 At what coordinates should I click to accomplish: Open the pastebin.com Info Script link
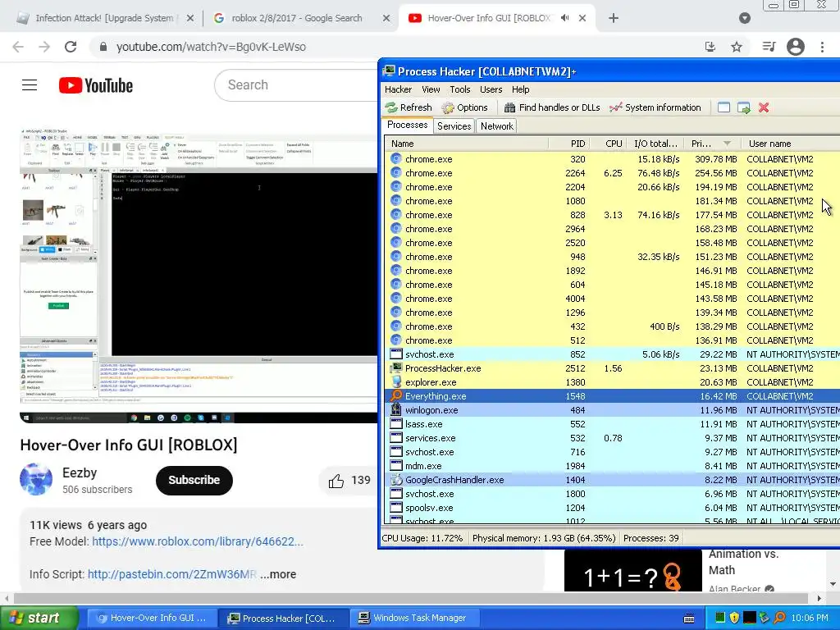click(172, 574)
